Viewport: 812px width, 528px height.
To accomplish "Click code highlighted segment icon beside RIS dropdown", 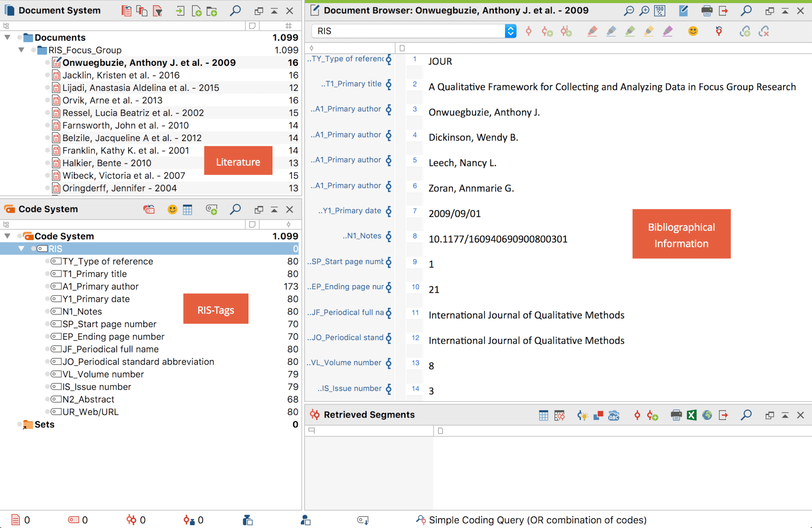I will coord(529,31).
